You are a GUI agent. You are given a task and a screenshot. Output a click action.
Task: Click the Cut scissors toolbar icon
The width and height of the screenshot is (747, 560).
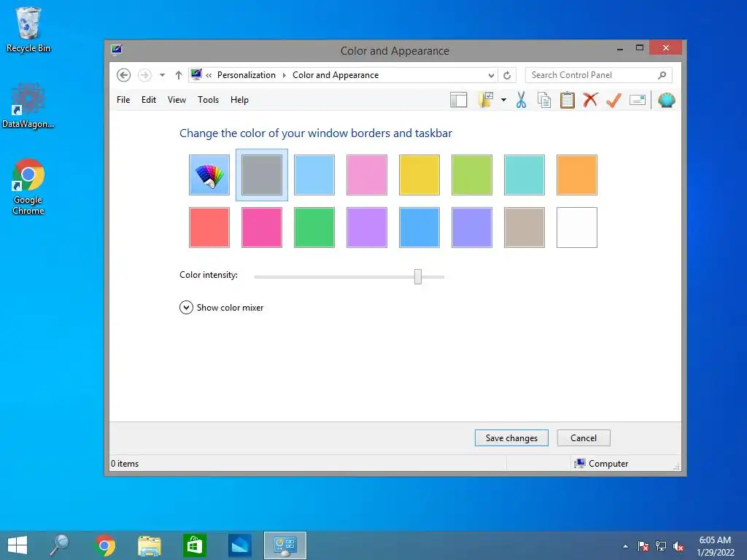pos(521,100)
